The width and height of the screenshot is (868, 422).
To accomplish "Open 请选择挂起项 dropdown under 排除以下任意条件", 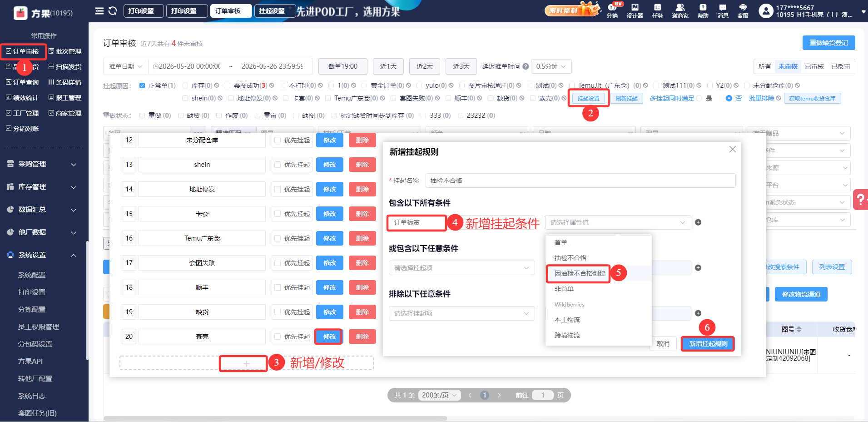I will [x=461, y=313].
